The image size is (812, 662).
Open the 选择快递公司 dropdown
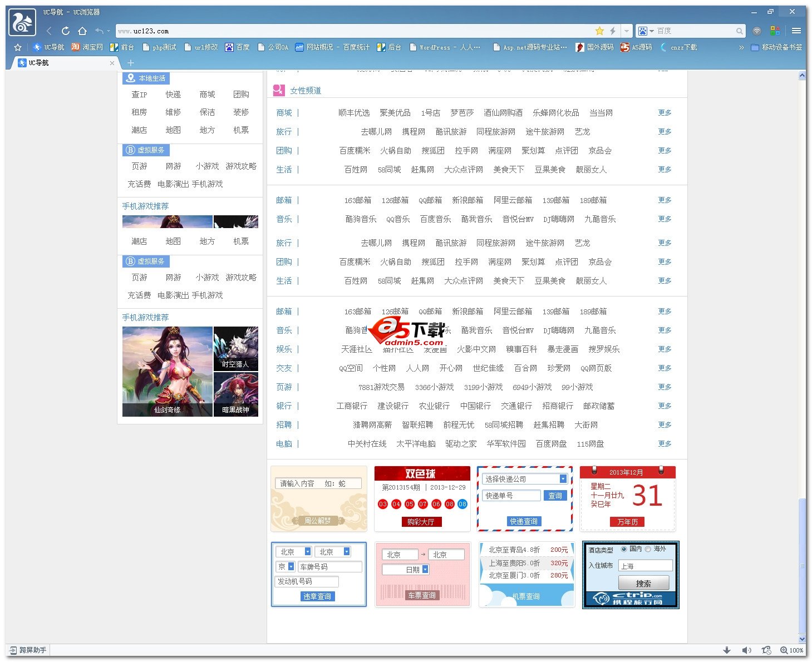click(x=524, y=479)
